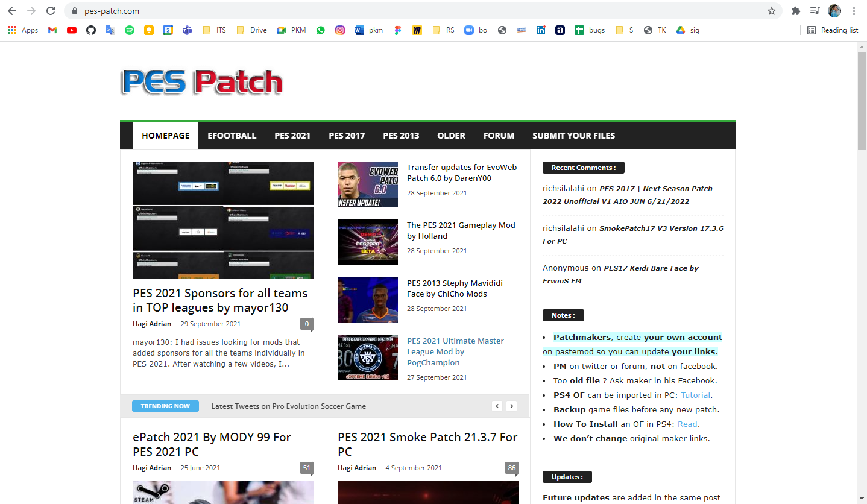Open the GitHub bookmark
The height and width of the screenshot is (504, 867).
click(91, 30)
